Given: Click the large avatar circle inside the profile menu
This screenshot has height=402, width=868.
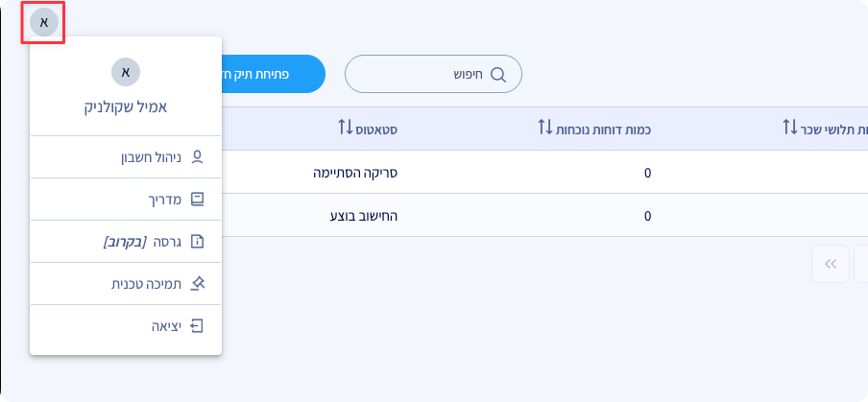Looking at the screenshot, I should 126,71.
